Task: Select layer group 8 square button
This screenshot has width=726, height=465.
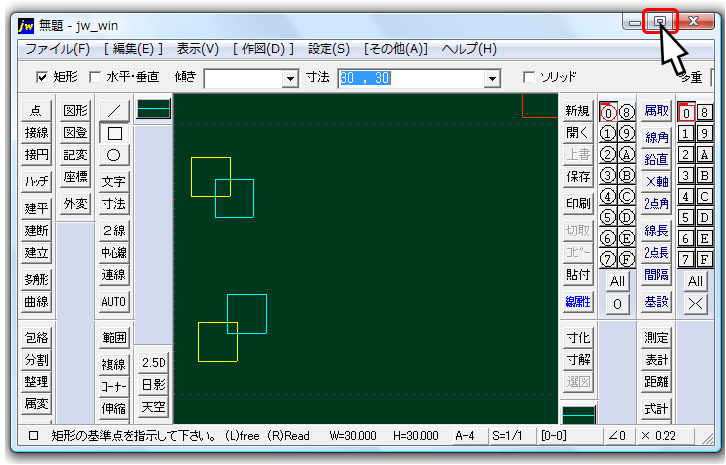Action: point(705,112)
